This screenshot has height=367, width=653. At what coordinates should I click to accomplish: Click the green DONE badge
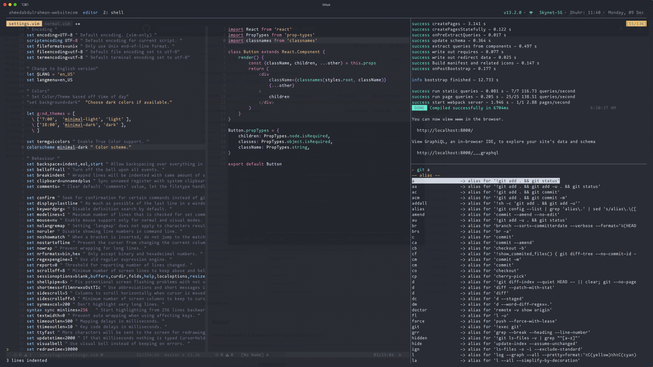click(x=419, y=108)
